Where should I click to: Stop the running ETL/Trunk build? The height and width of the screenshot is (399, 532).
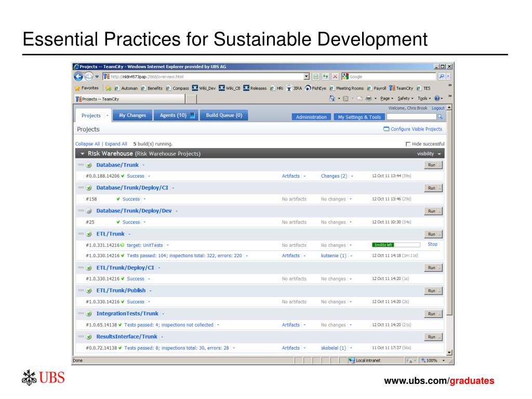pyautogui.click(x=433, y=244)
